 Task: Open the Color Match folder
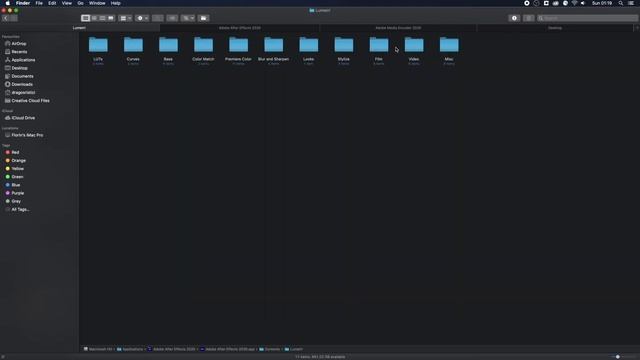[x=203, y=45]
